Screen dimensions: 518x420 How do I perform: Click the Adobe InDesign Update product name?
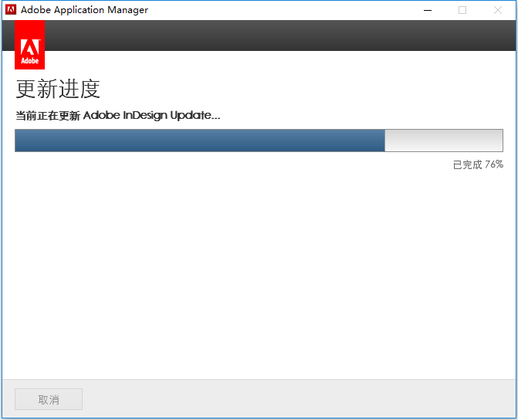pos(151,115)
